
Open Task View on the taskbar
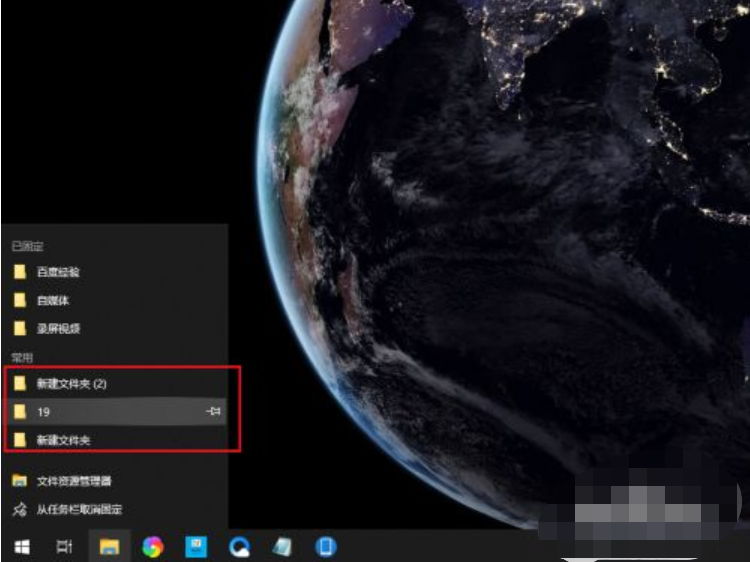point(64,546)
